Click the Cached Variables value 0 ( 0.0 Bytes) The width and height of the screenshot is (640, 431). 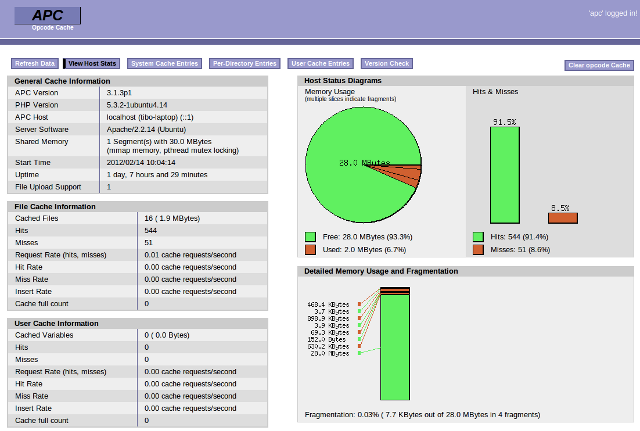pyautogui.click(x=167, y=335)
